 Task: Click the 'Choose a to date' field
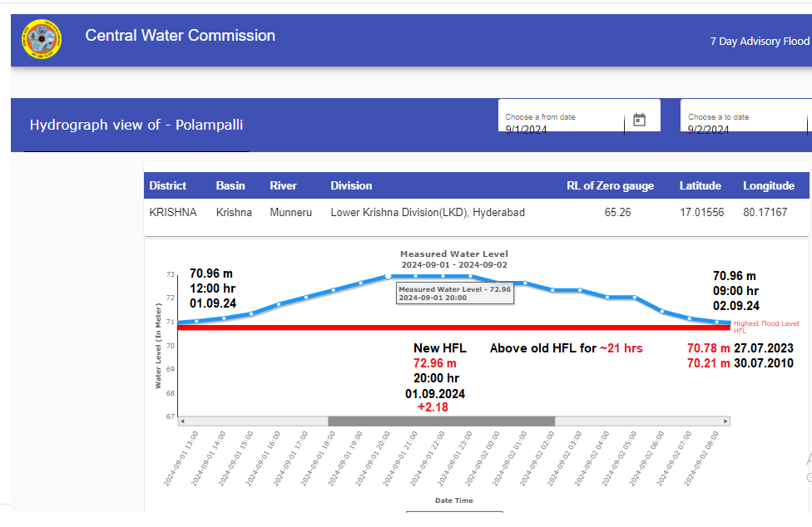740,124
